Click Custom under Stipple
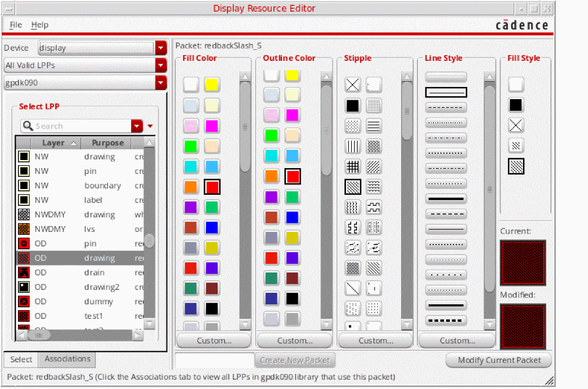 coord(376,341)
